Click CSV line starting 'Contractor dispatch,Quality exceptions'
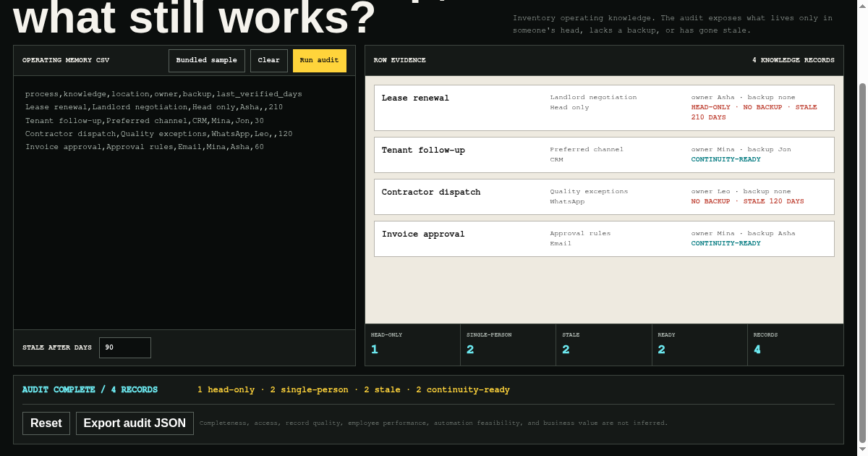 [159, 134]
